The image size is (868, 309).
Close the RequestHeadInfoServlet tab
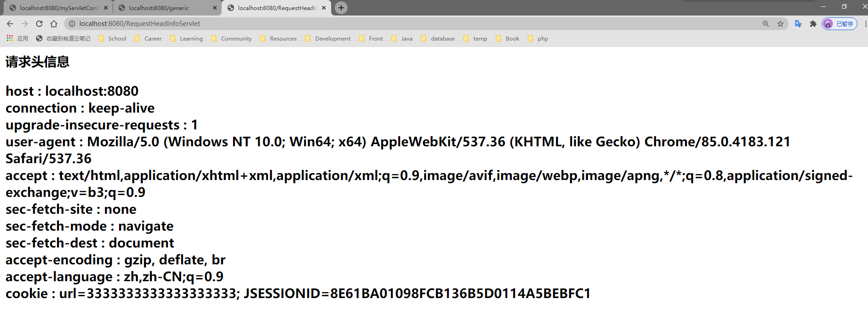pyautogui.click(x=324, y=8)
